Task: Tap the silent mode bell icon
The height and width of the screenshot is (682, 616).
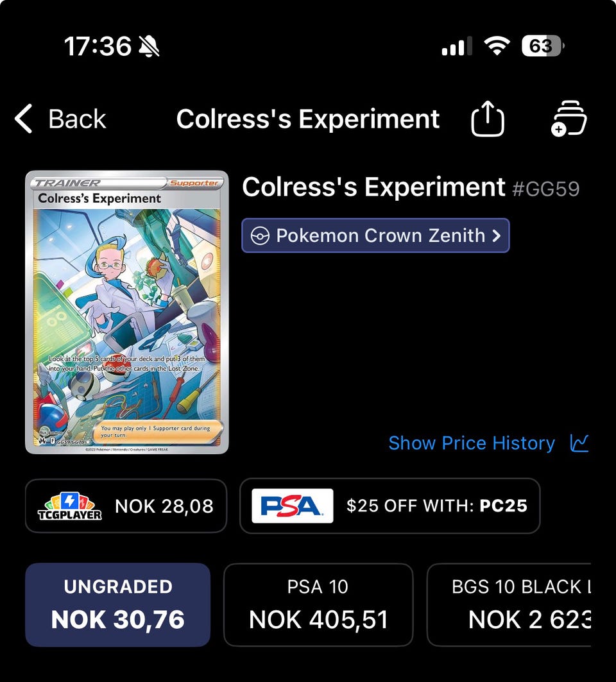Action: tap(150, 46)
